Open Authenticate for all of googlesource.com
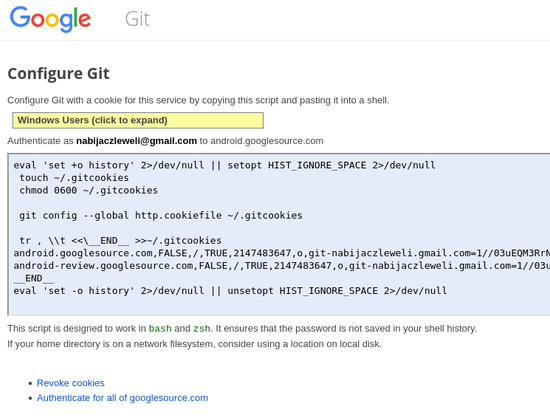Viewport: 550px width, 418px height. point(122,398)
